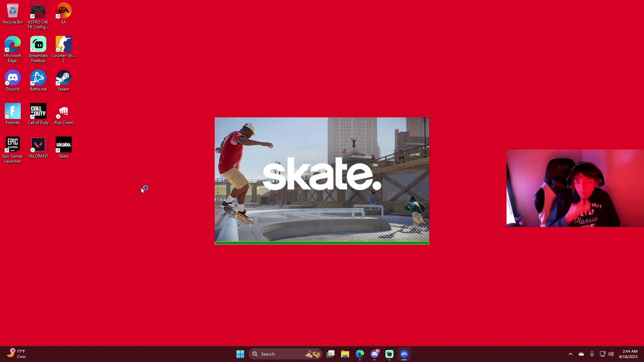
Task: Launch Battle.net desktop icon
Action: [38, 81]
